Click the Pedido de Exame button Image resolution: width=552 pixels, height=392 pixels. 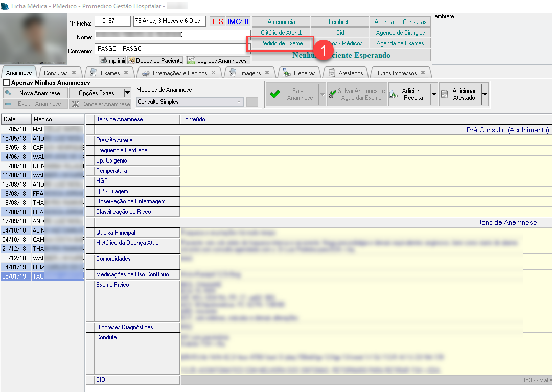pyautogui.click(x=281, y=43)
